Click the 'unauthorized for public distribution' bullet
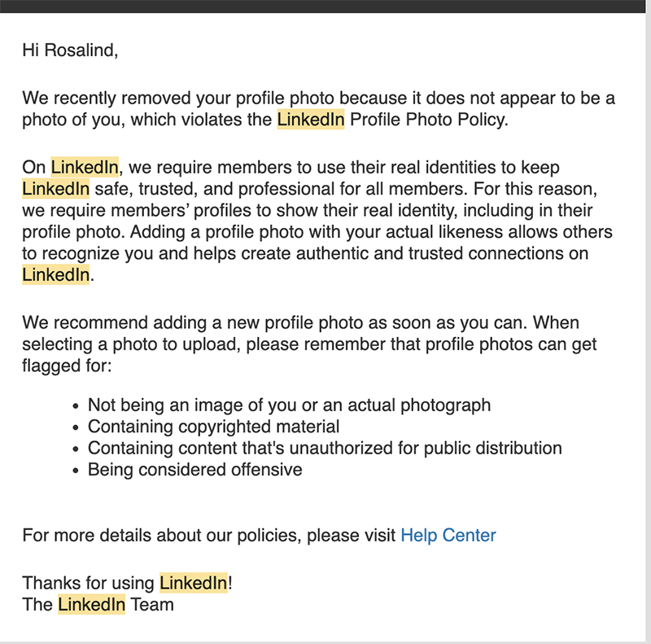 [325, 449]
